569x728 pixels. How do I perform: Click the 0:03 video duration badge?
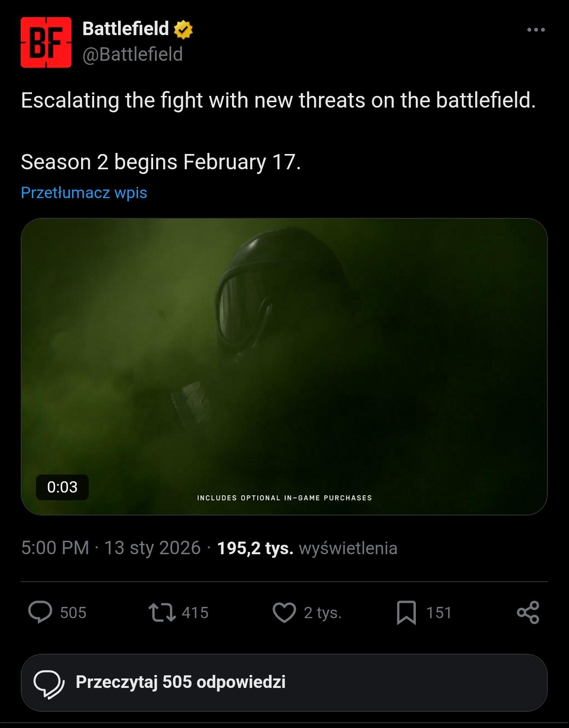(62, 487)
